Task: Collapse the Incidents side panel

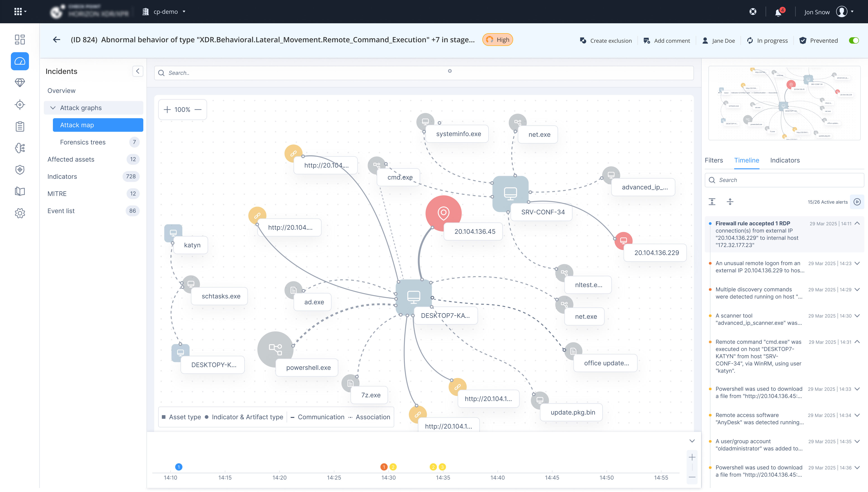Action: (137, 71)
